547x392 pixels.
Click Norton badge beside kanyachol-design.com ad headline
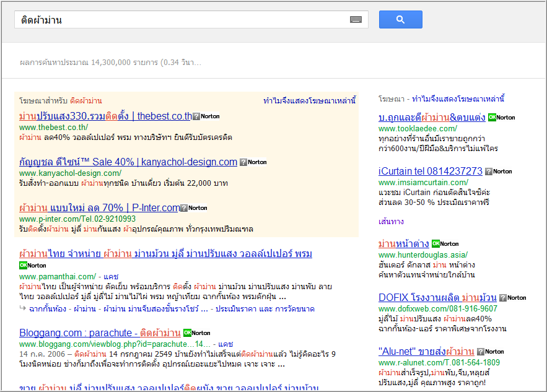click(x=253, y=162)
